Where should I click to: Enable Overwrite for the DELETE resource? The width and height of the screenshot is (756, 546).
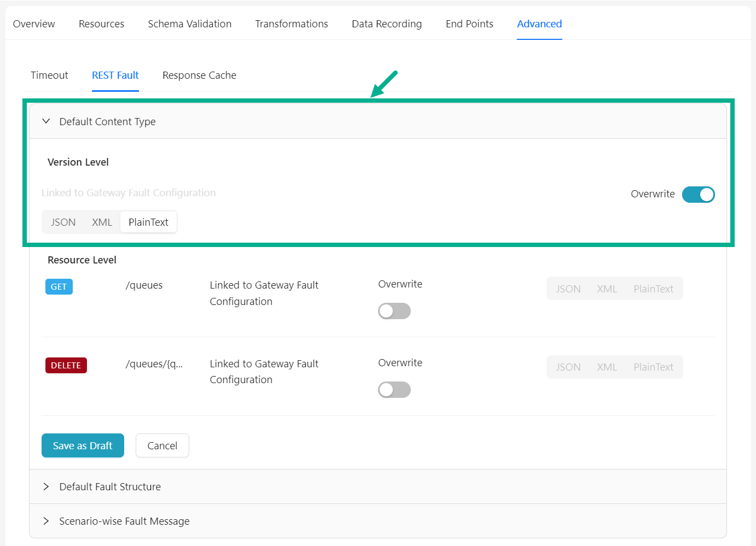394,390
